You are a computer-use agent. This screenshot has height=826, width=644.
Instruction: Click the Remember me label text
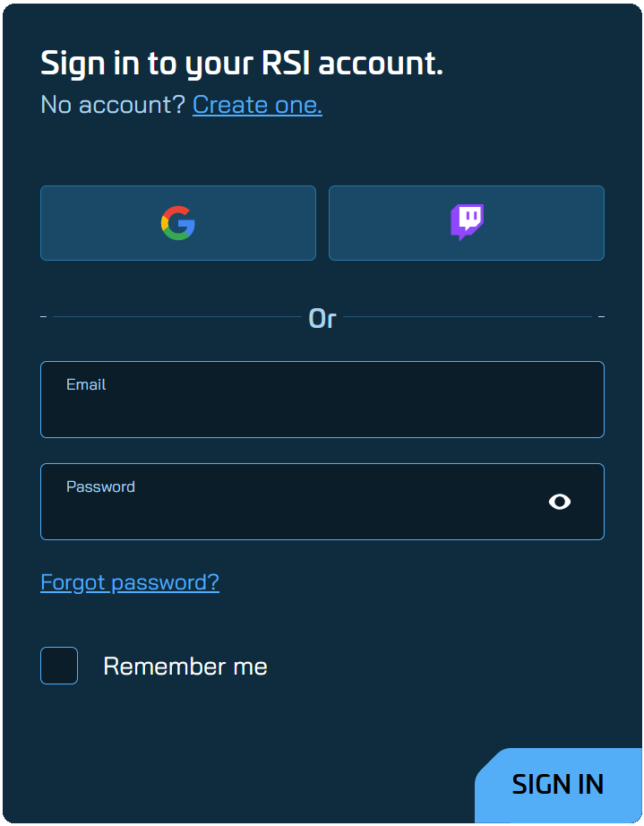pos(185,667)
